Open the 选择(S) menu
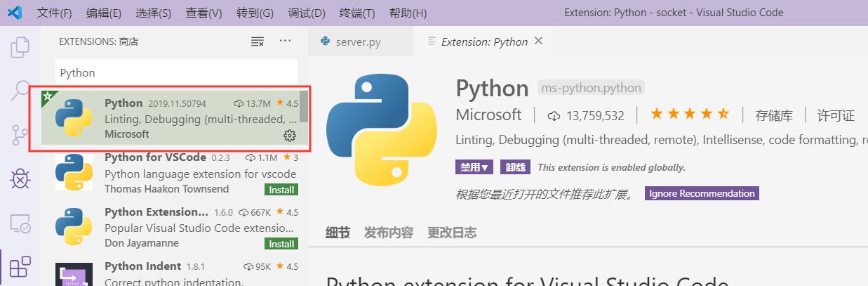The width and height of the screenshot is (868, 286). click(x=154, y=13)
